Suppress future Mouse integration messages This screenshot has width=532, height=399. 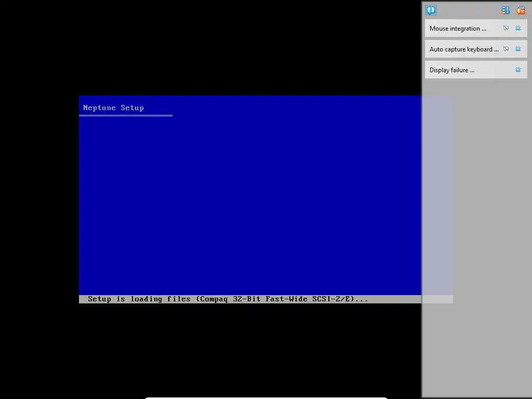coord(506,28)
